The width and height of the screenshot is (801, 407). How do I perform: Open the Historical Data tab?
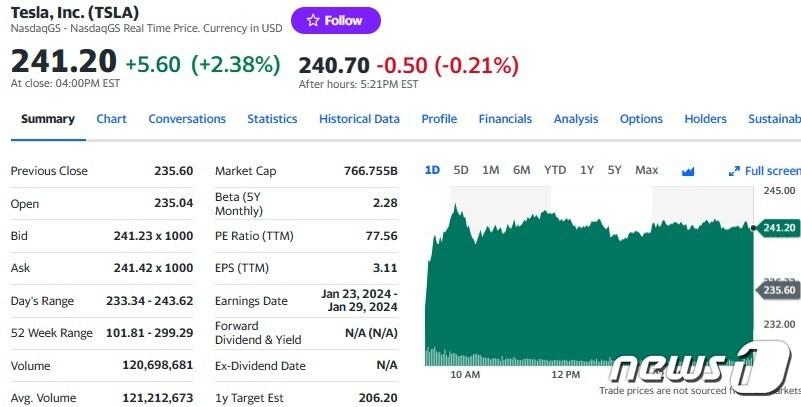[x=359, y=119]
